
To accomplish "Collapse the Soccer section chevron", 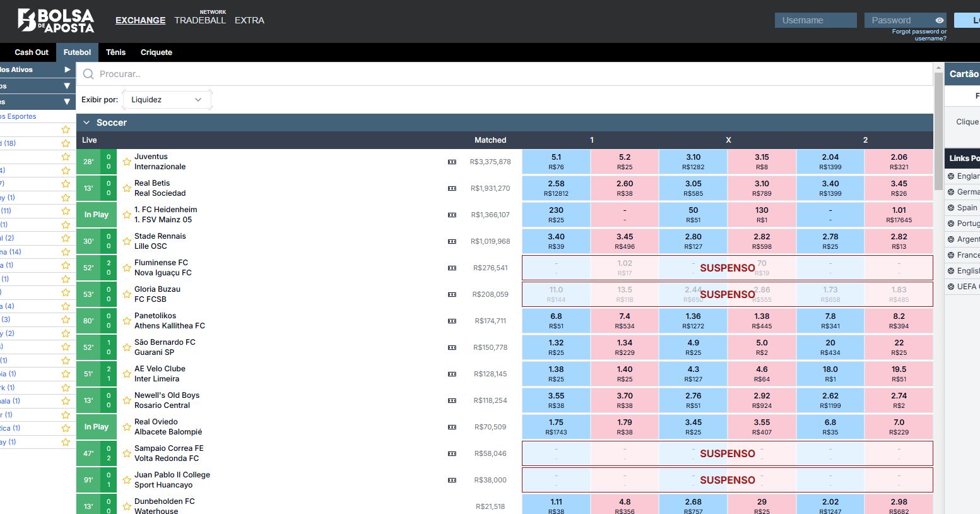I will (86, 123).
